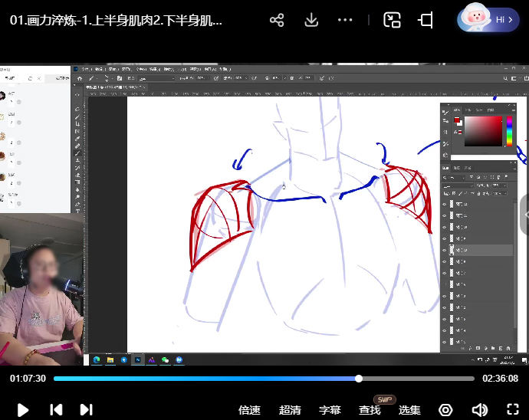The image size is (529, 420).
Task: Play the paused video
Action: pos(23,409)
